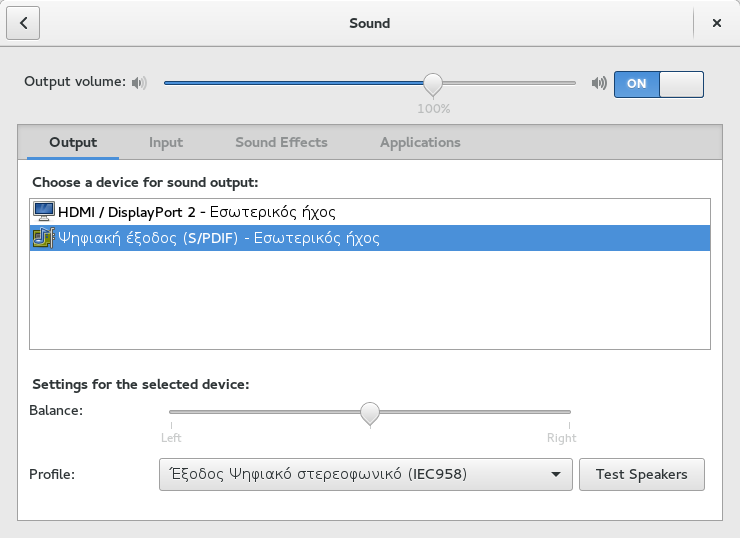Toggle the output volume ON switch
Viewport: 740px width, 538px height.
[x=658, y=84]
